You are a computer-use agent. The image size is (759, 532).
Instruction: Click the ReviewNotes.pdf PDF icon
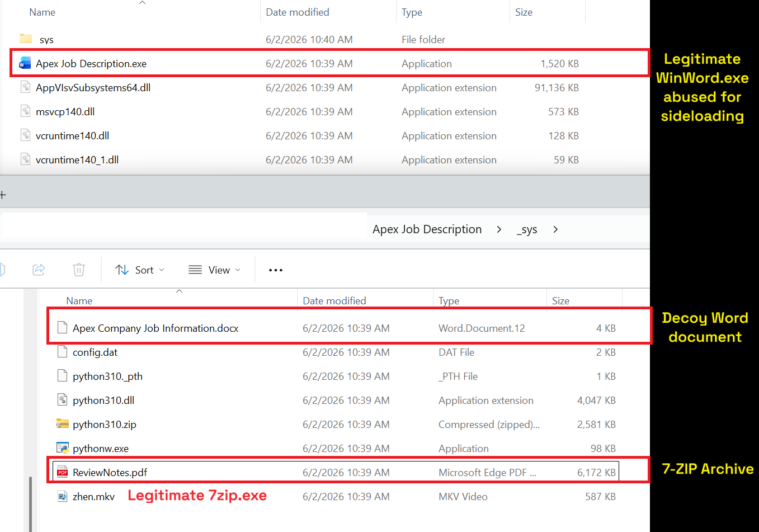pos(63,472)
